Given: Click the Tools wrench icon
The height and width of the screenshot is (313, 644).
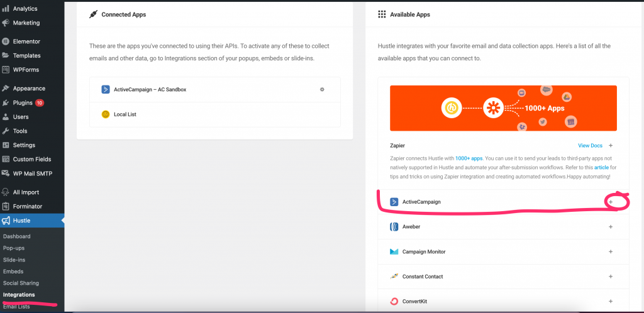Looking at the screenshot, I should click(6, 131).
